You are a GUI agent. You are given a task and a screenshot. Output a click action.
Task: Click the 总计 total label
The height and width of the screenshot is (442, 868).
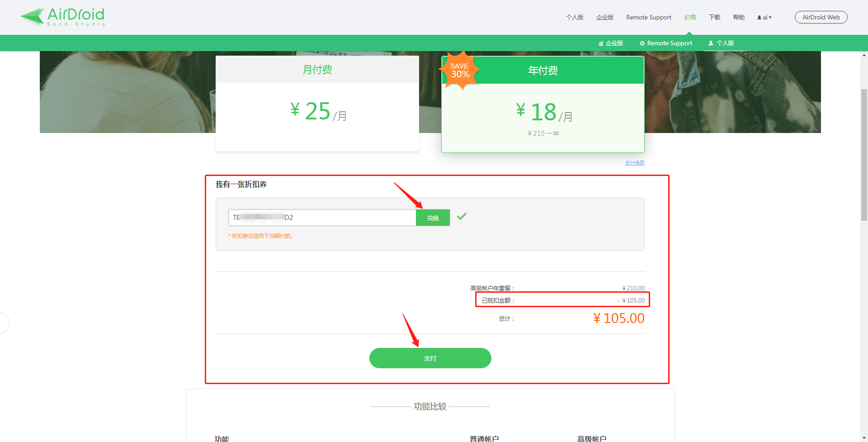pyautogui.click(x=506, y=318)
